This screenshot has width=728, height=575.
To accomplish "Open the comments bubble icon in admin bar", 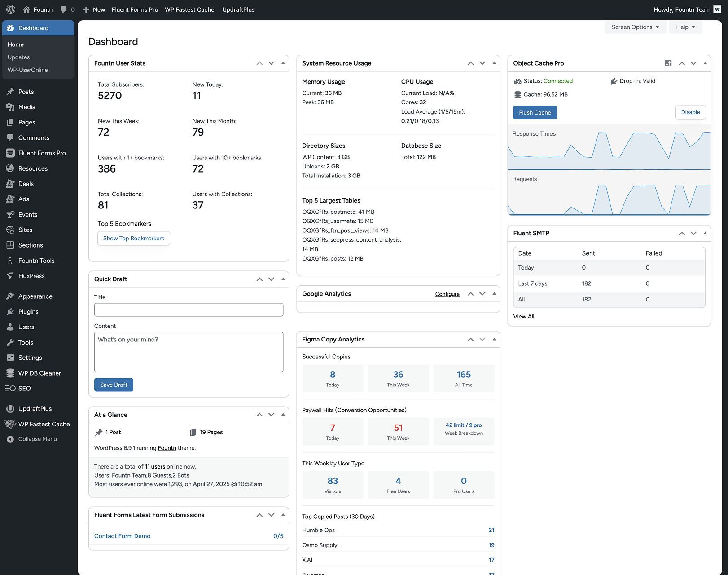I will [x=64, y=9].
